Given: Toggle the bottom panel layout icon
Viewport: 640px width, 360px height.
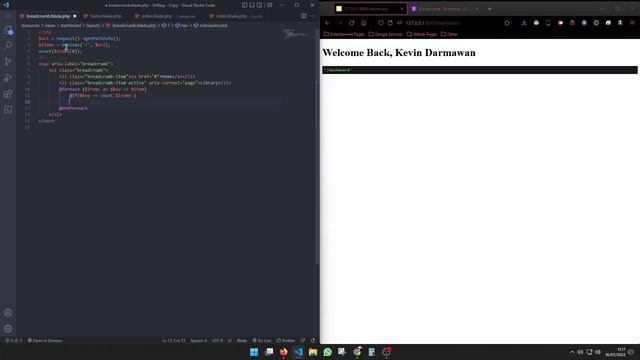Looking at the screenshot, I should coord(252,5).
